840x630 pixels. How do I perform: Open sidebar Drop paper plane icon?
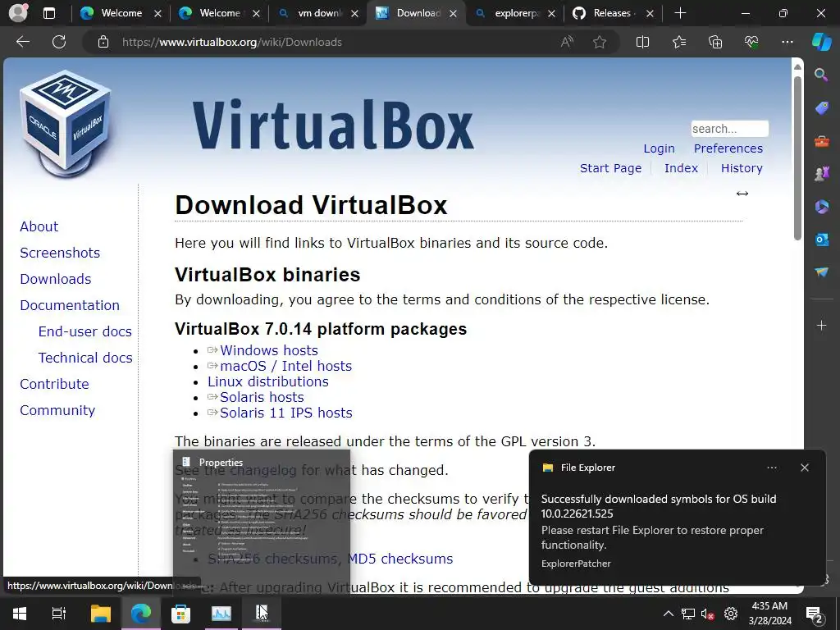tap(821, 272)
